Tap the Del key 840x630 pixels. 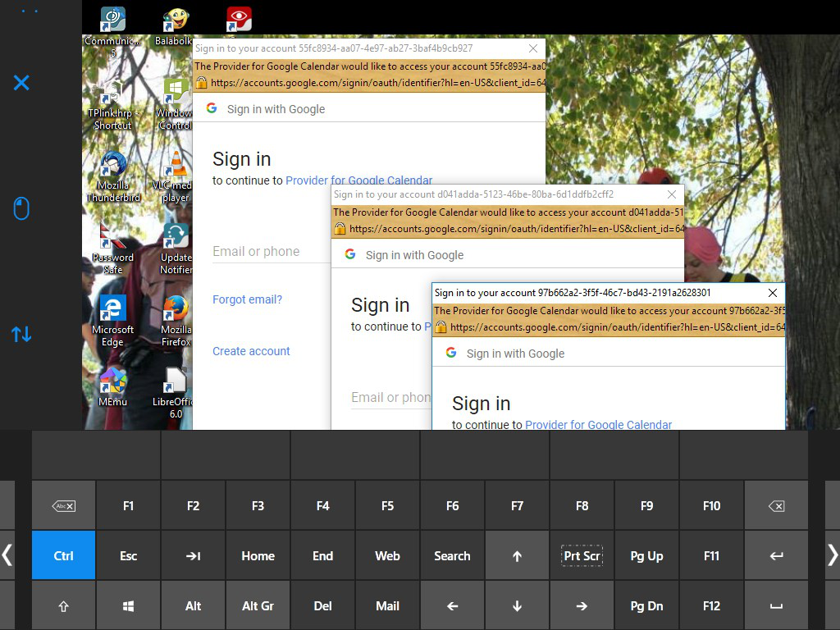click(x=322, y=606)
